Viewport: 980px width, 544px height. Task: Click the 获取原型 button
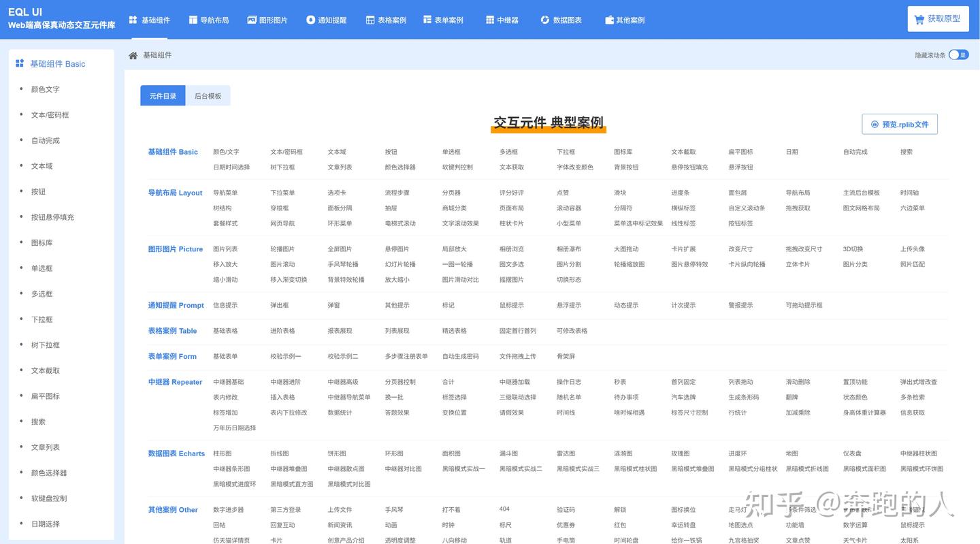click(x=938, y=18)
